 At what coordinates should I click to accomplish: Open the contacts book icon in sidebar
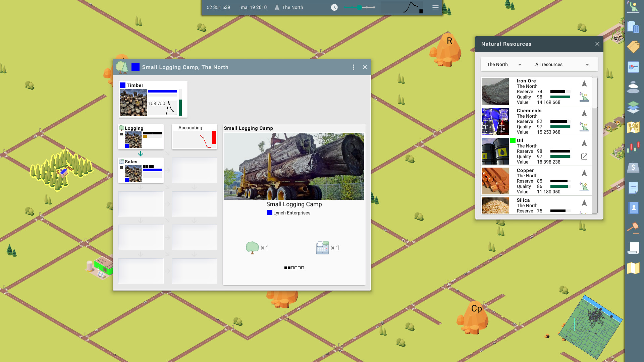pos(633,207)
